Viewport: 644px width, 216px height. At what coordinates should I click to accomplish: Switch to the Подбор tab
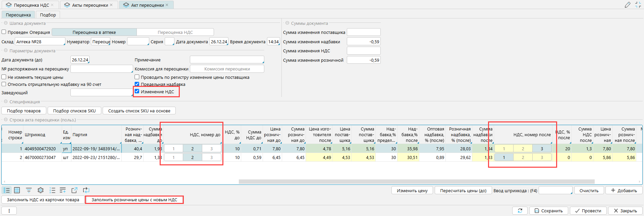[48, 15]
